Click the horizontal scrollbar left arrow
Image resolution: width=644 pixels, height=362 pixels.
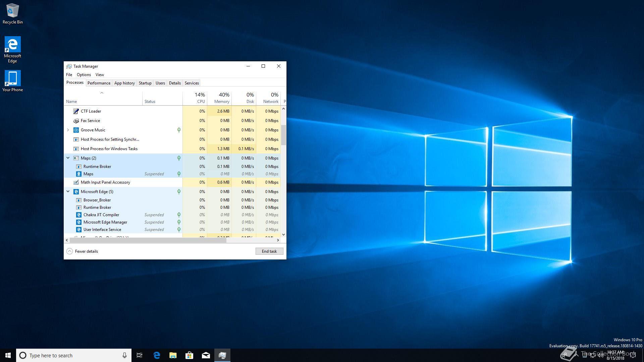pyautogui.click(x=67, y=240)
